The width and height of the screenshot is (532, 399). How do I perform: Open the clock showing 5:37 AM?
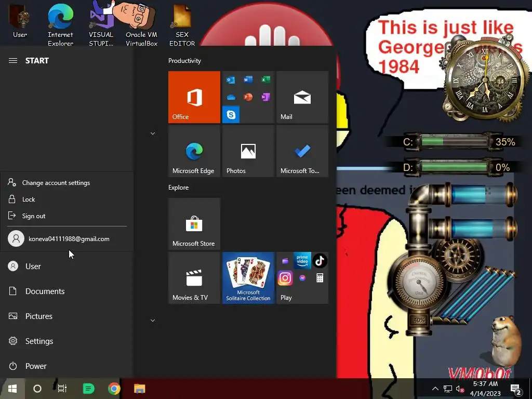(486, 389)
